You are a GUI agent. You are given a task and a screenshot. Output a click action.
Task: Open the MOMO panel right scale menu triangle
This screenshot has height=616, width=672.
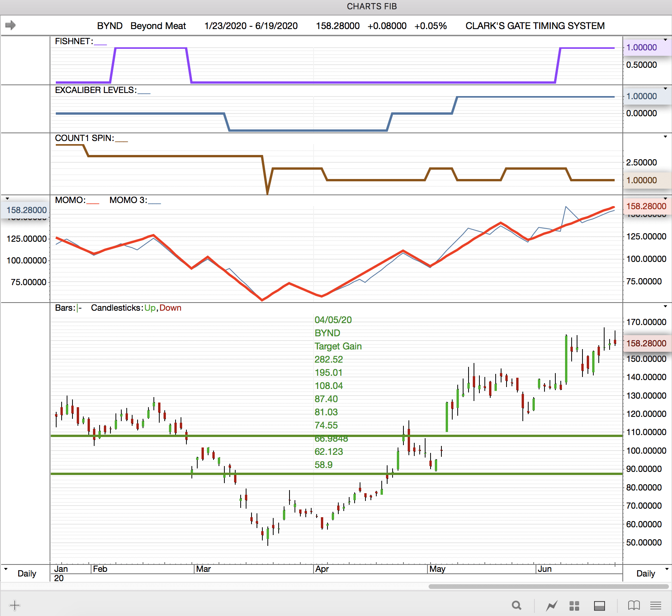[665, 199]
